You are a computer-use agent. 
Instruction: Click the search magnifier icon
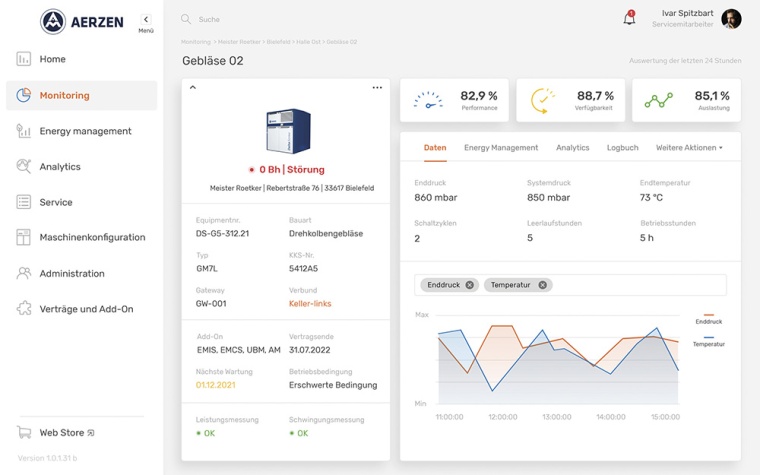186,19
